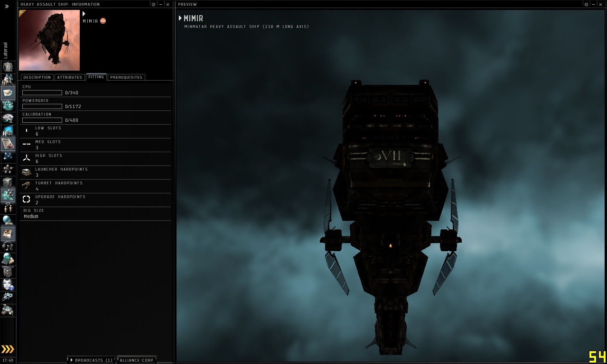Click Minmatar Heavy Assault Ship subtitle text
Viewport: 607px width, 364px height.
pyautogui.click(x=246, y=27)
